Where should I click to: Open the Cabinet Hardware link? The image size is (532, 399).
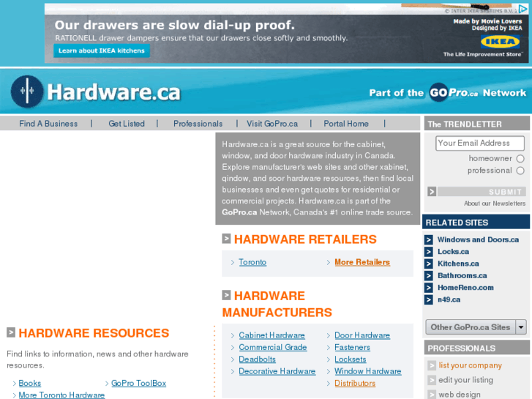pos(271,335)
